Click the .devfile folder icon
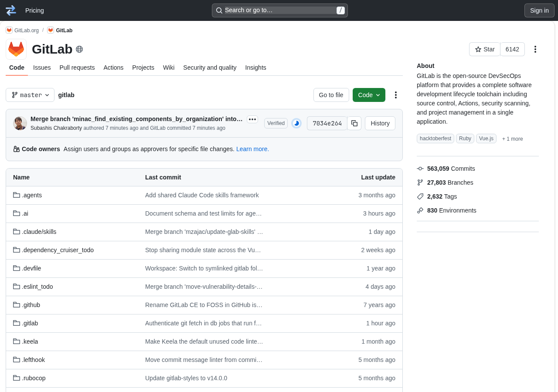 tap(17, 268)
